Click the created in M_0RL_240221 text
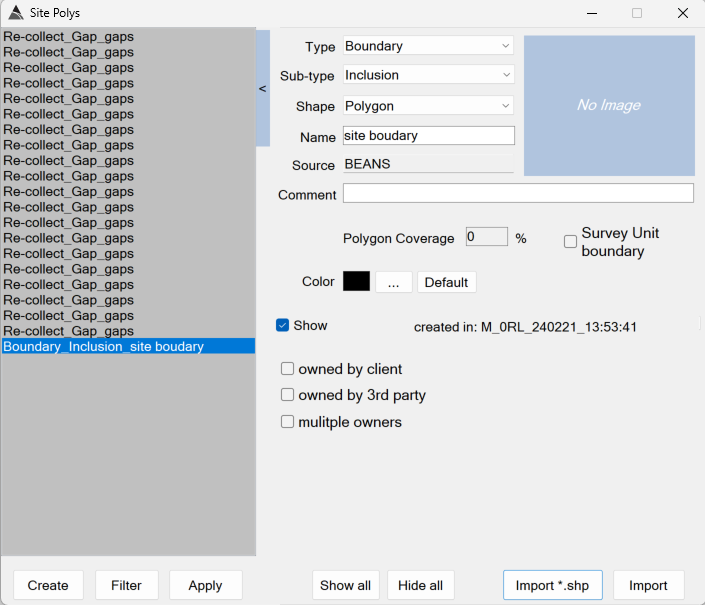Viewport: 705px width, 605px height. (525, 327)
